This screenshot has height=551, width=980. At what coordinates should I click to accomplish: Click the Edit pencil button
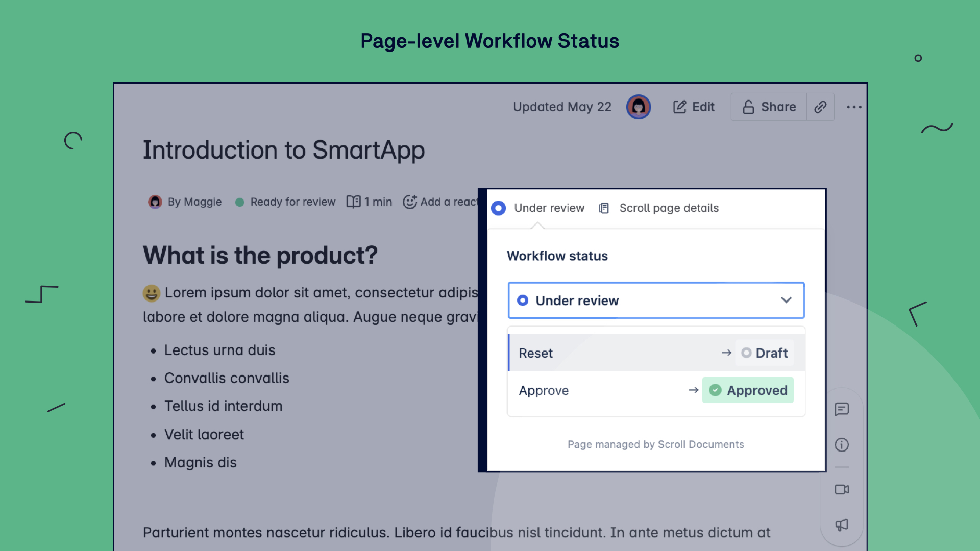(x=694, y=107)
